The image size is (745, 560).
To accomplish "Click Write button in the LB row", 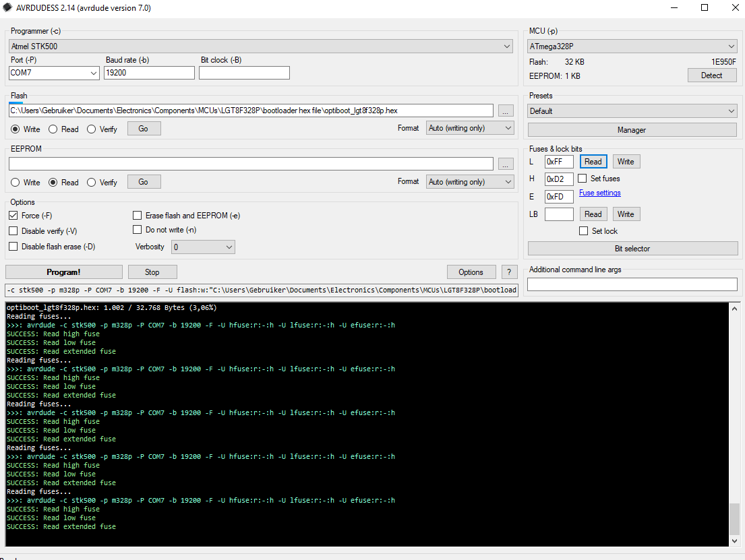I will click(x=626, y=214).
